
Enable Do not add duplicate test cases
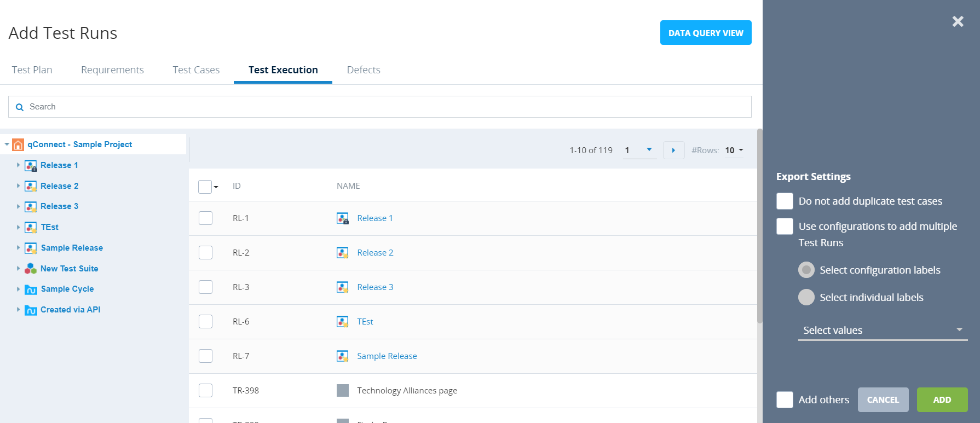(x=785, y=201)
